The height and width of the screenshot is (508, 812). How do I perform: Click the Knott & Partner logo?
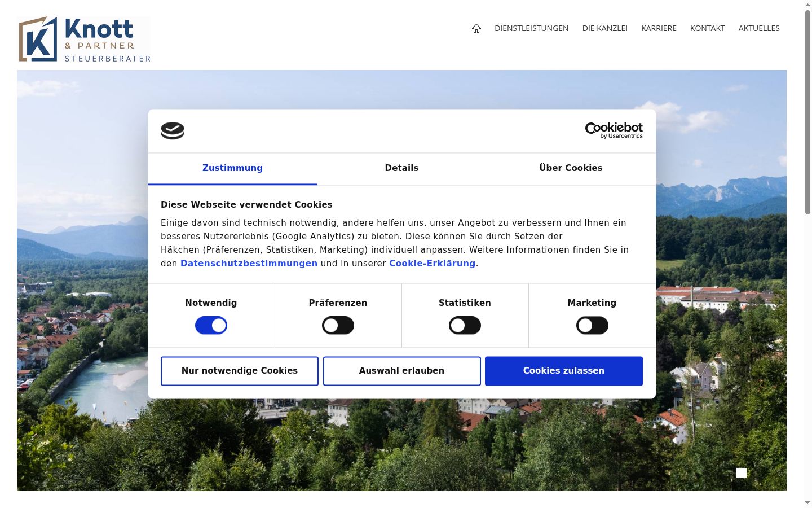(85, 39)
